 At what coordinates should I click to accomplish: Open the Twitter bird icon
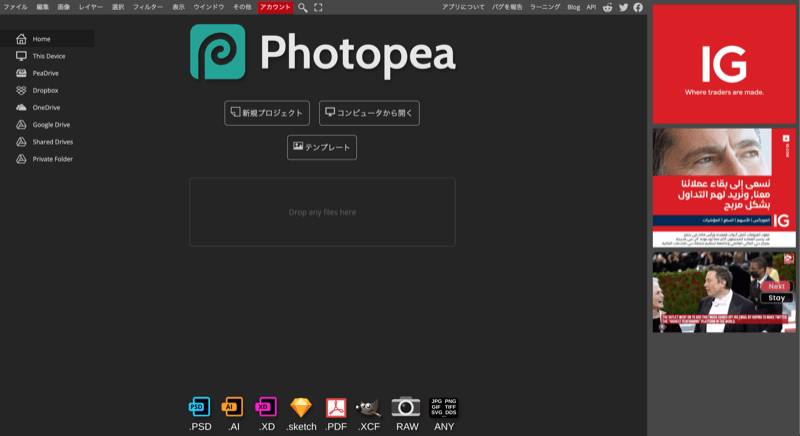tap(623, 7)
